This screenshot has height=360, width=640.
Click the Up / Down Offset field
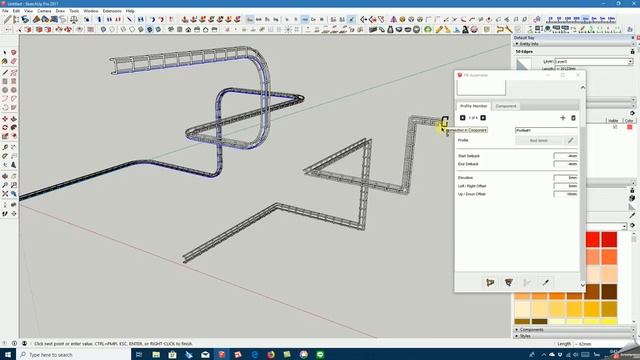(566, 194)
